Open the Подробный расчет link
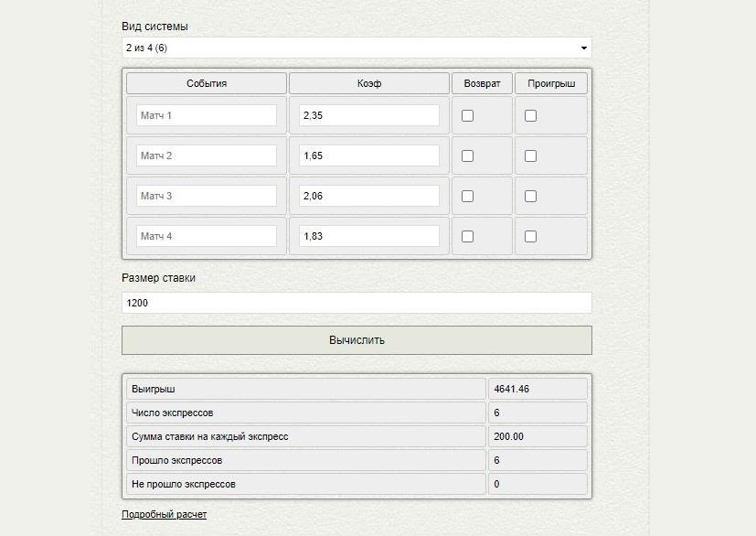 [x=164, y=514]
